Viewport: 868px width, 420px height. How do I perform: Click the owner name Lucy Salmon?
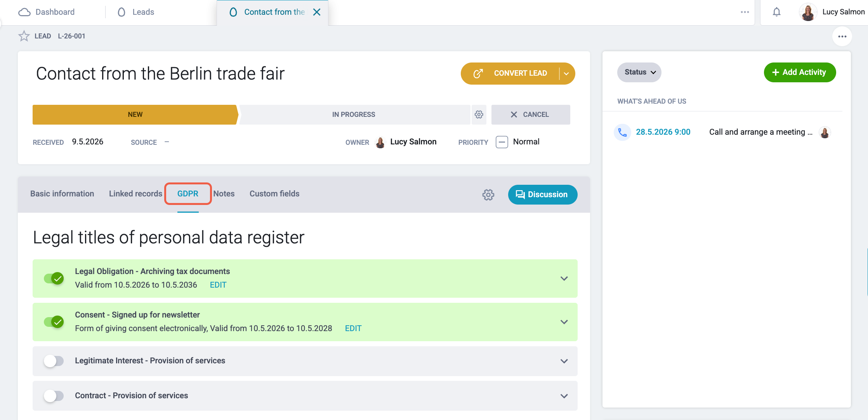(x=413, y=142)
